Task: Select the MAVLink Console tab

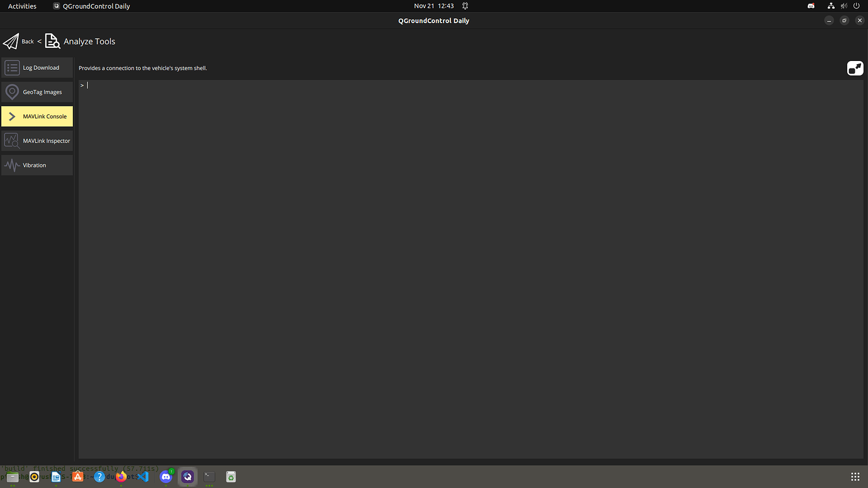Action: (x=37, y=116)
